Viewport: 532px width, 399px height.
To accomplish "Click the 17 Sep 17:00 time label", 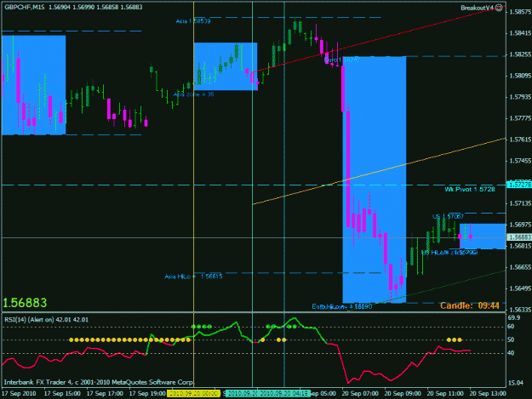I will (105, 394).
